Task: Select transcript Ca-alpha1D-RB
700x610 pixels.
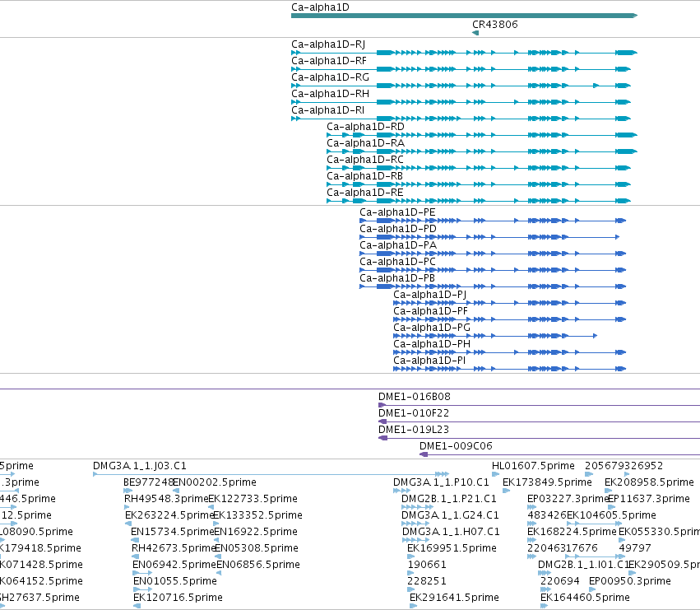Action: tap(479, 184)
